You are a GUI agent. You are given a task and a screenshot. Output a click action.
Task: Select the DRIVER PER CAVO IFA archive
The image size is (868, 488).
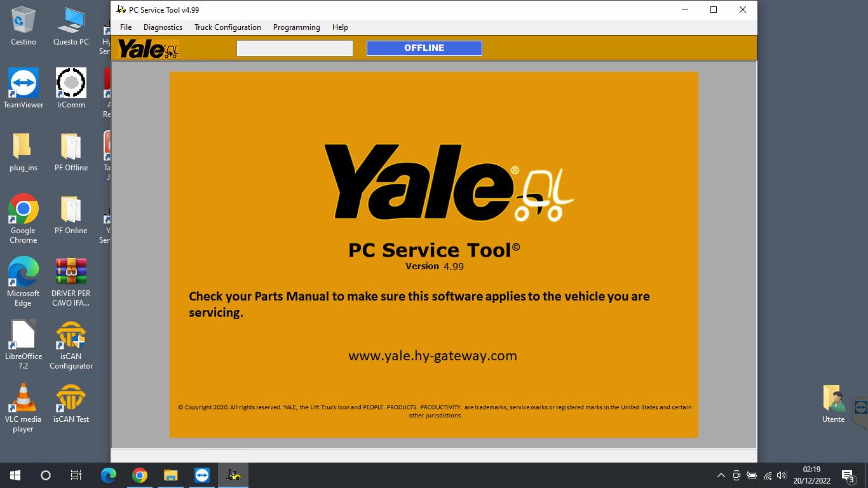point(71,281)
